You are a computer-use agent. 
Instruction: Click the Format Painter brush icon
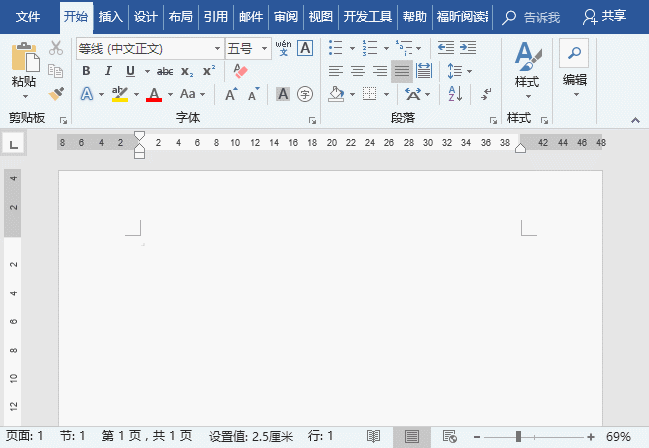tap(56, 93)
